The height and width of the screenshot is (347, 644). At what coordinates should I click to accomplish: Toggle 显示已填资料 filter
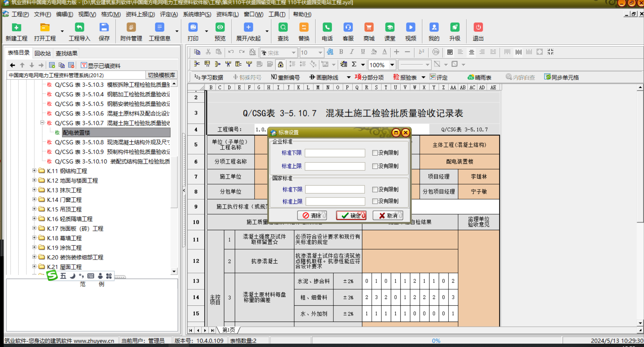(101, 65)
